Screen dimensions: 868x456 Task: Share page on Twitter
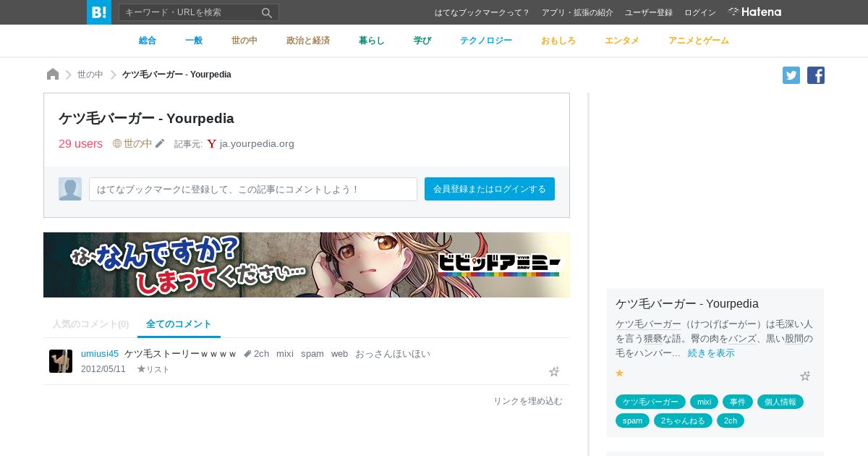[791, 75]
